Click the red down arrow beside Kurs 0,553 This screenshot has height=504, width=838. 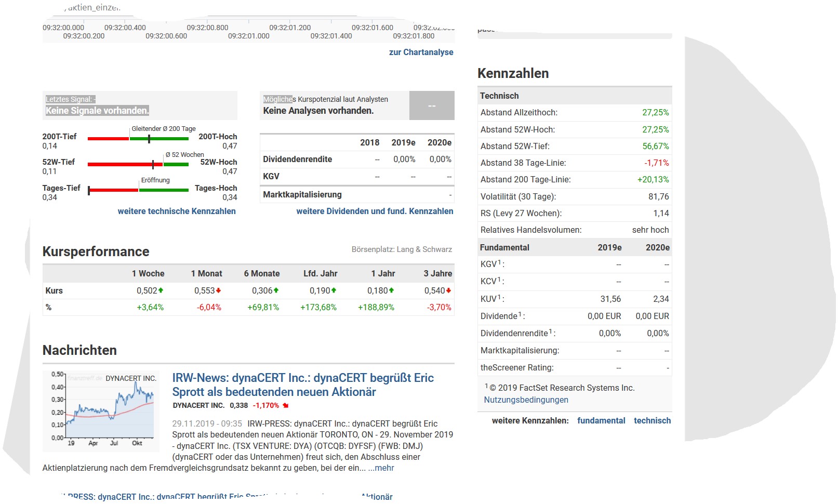point(219,290)
